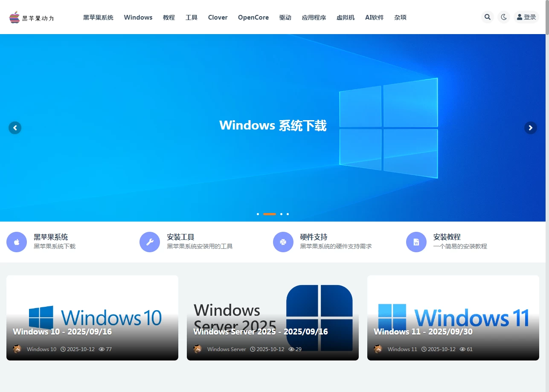Expand the 教程 menu item
The height and width of the screenshot is (392, 549).
tap(169, 17)
